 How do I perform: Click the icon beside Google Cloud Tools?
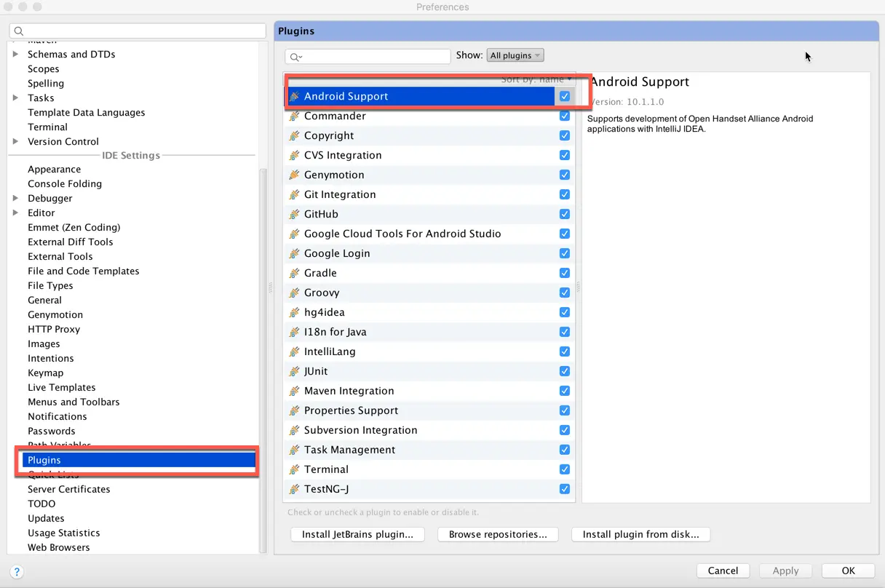pos(294,234)
